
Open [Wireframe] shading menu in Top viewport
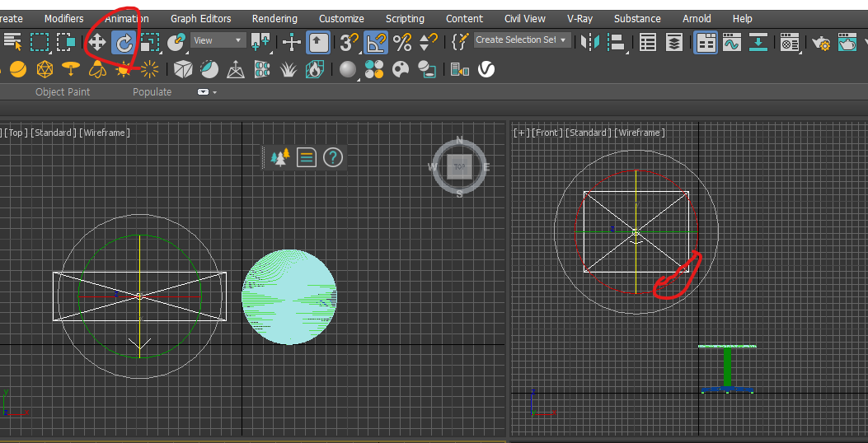click(105, 133)
